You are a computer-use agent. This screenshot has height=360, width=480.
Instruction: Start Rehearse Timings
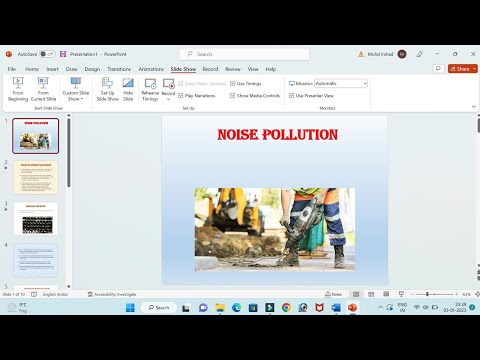coord(150,89)
